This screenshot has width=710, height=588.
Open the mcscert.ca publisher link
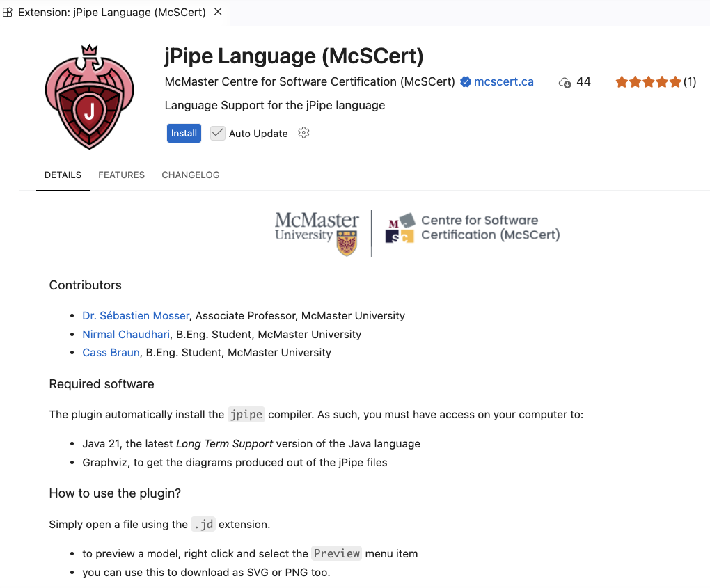[x=504, y=82]
